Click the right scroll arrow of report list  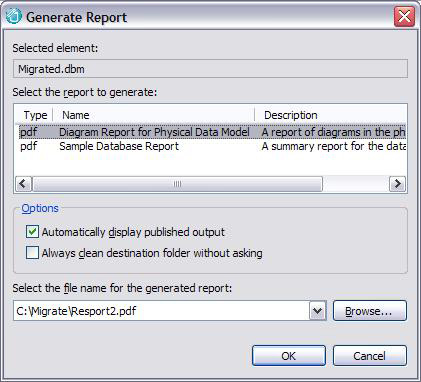[397, 184]
